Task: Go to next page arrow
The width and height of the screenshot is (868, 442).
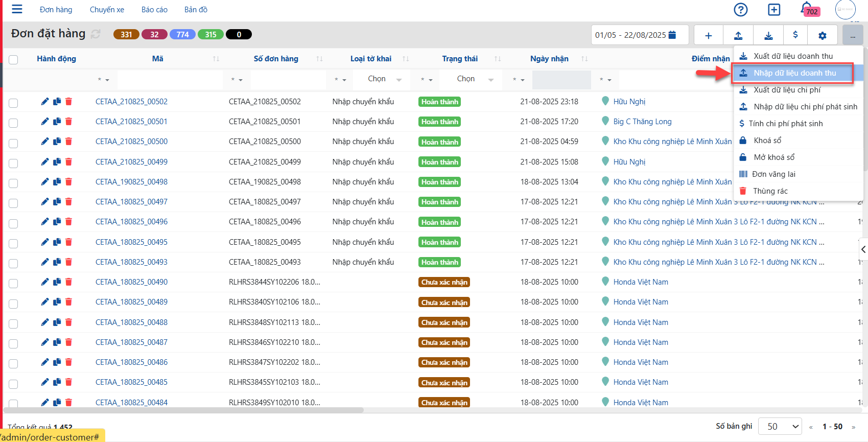Action: coord(853,427)
